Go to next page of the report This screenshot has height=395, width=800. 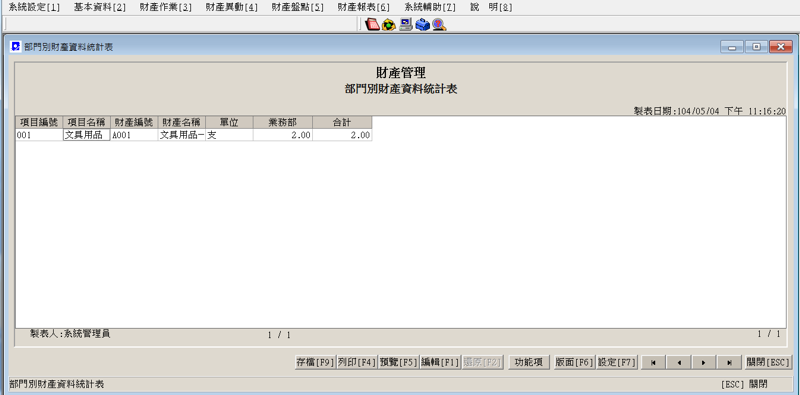click(x=704, y=362)
